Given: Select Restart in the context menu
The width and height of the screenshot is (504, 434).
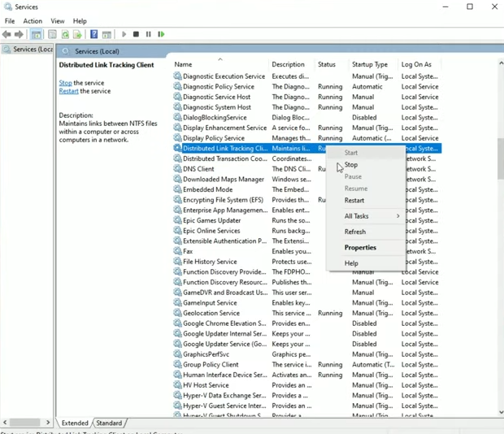Looking at the screenshot, I should [x=354, y=201].
